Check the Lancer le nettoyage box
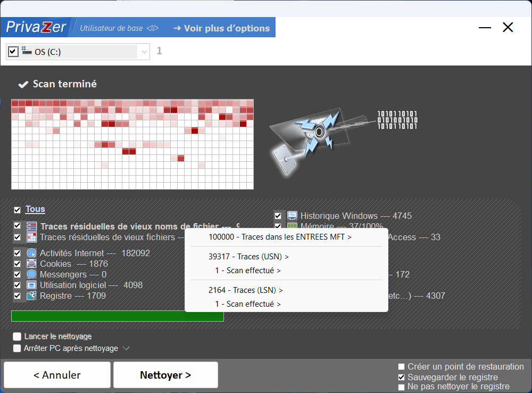The height and width of the screenshot is (393, 532). 18,337
